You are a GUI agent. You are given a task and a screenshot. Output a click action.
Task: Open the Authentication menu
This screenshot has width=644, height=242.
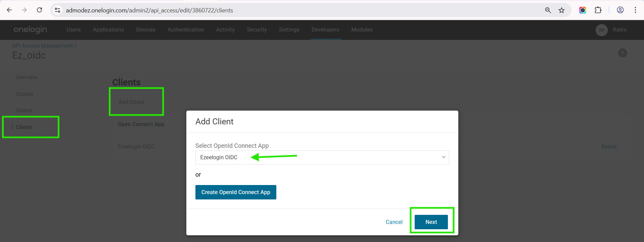(186, 29)
